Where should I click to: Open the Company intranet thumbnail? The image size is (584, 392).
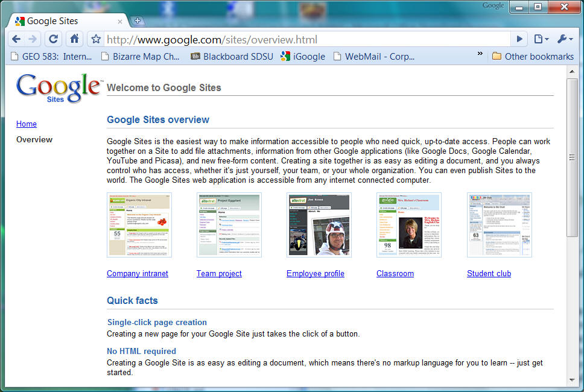point(139,225)
